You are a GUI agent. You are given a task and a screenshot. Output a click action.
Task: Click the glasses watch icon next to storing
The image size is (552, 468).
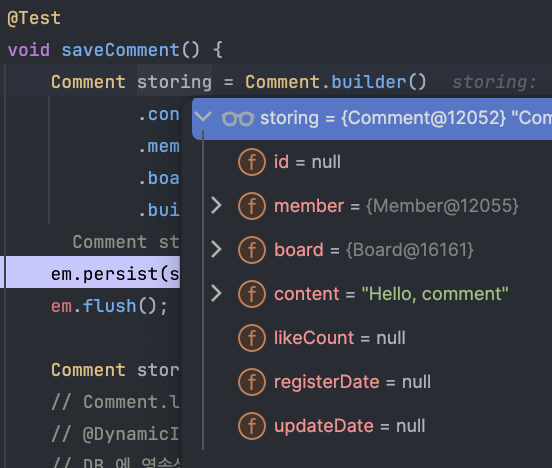click(x=238, y=119)
